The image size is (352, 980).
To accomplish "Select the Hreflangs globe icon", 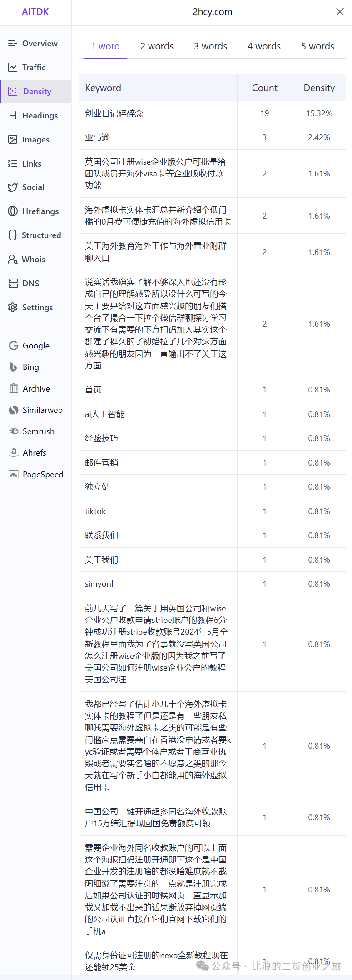I will point(13,211).
